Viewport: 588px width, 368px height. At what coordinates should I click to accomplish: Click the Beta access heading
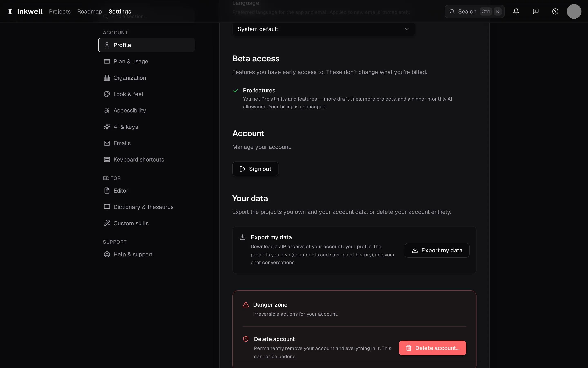pyautogui.click(x=256, y=59)
